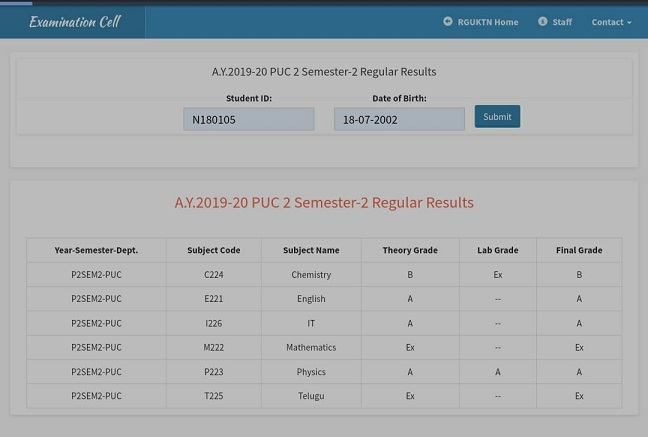Click the Year-Semester-Dept. column header
Viewport: 648px width, 437px height.
(96, 250)
